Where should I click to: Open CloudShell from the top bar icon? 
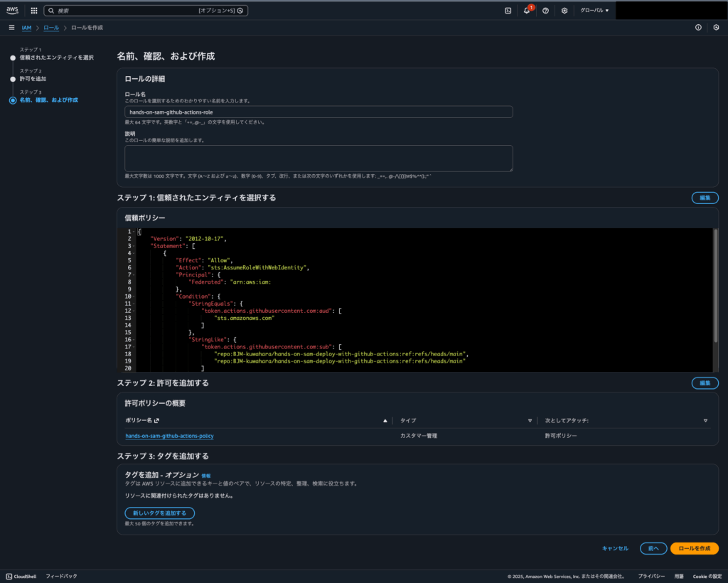point(508,11)
